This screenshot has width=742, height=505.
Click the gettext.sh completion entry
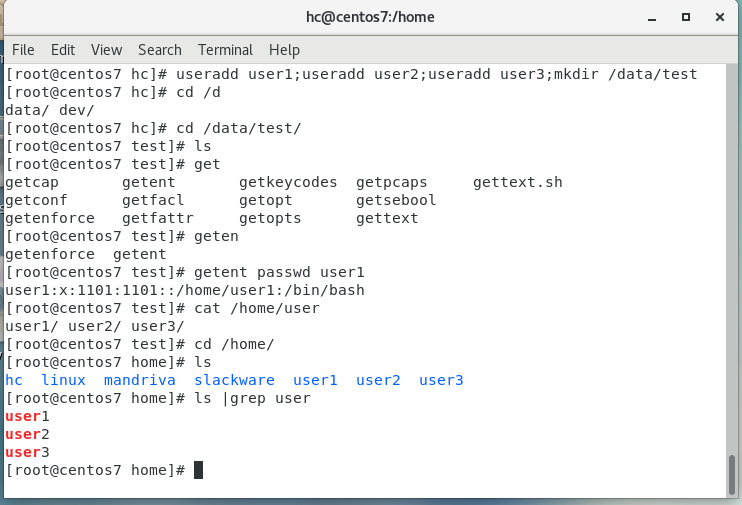517,182
